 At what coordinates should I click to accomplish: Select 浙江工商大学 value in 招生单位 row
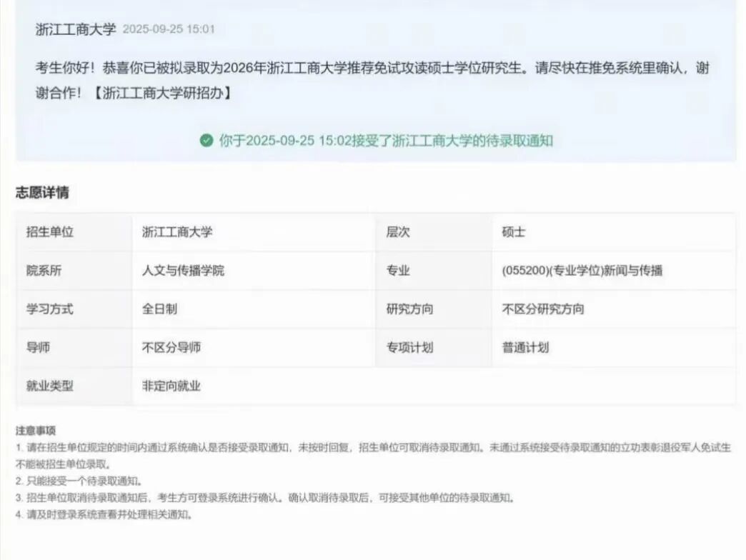[x=176, y=232]
